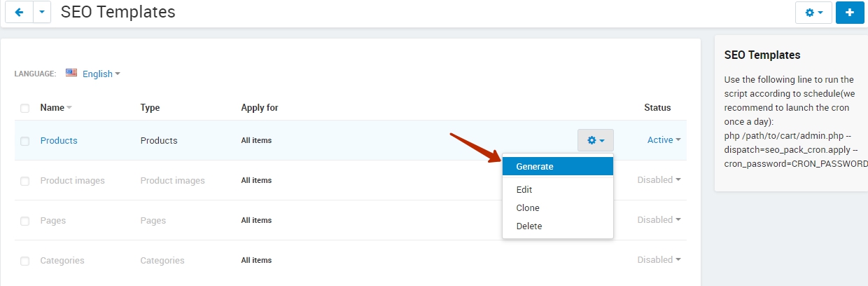
Task: Check the Products row checkbox
Action: point(25,141)
